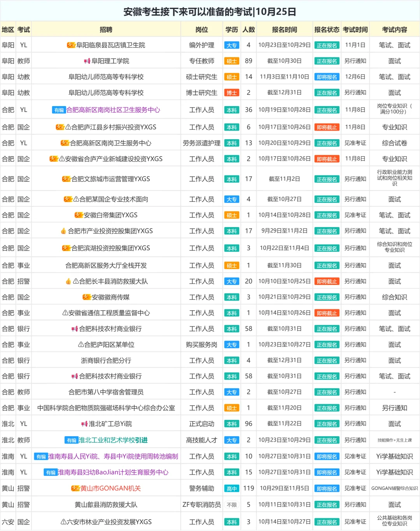
Task: Toggle the 即将截止 badge for 合肥庐江县乡村振兴投资YXGS
Action: coord(327,127)
